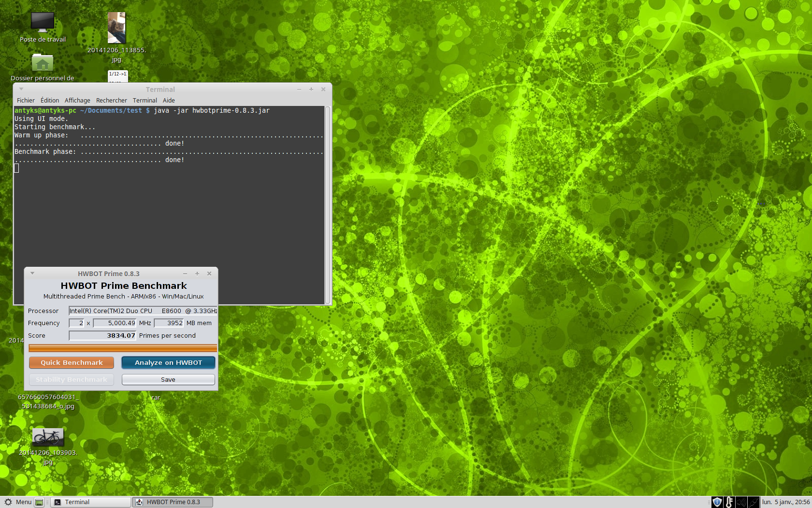Click the Quick Benchmark button
Image resolution: width=812 pixels, height=508 pixels.
(x=72, y=362)
